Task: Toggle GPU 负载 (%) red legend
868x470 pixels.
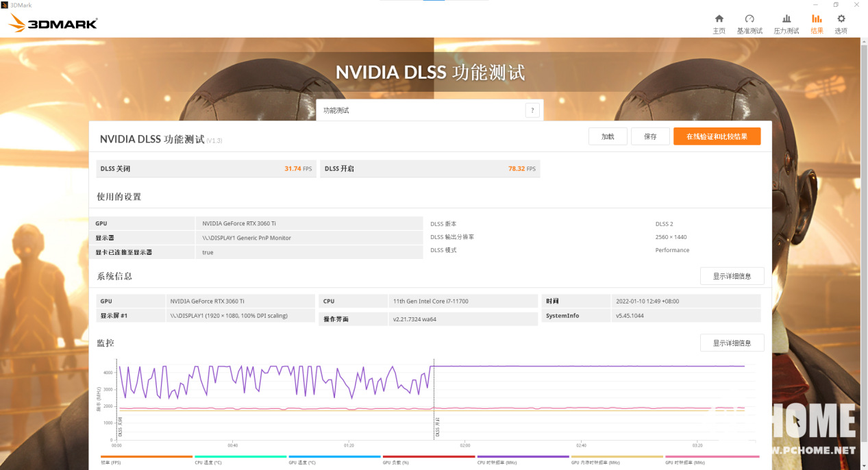Action: tap(428, 460)
